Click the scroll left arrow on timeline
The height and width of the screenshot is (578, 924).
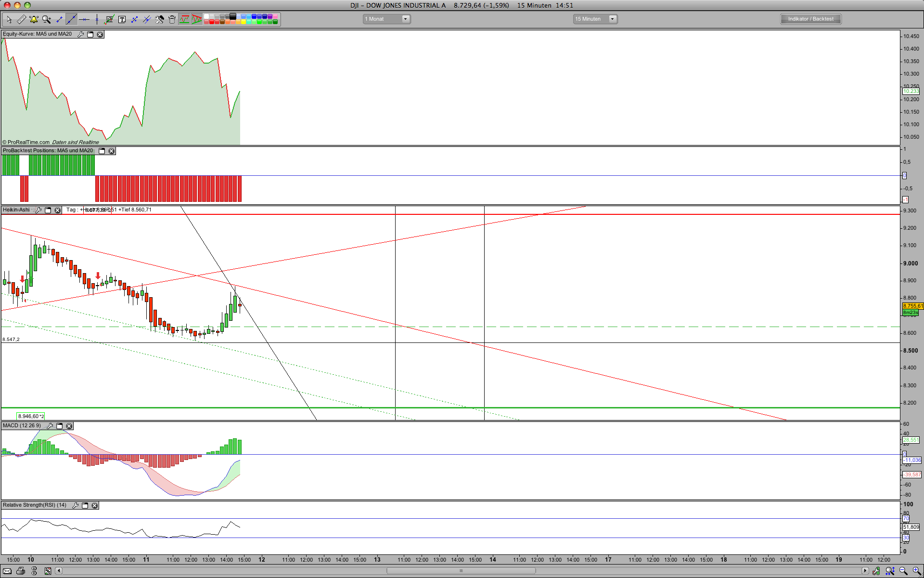59,571
